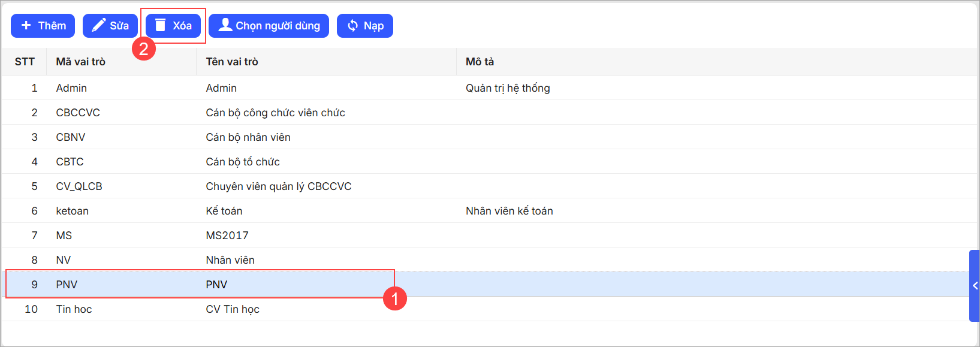
Task: Select the ketoan role row
Action: (73, 211)
